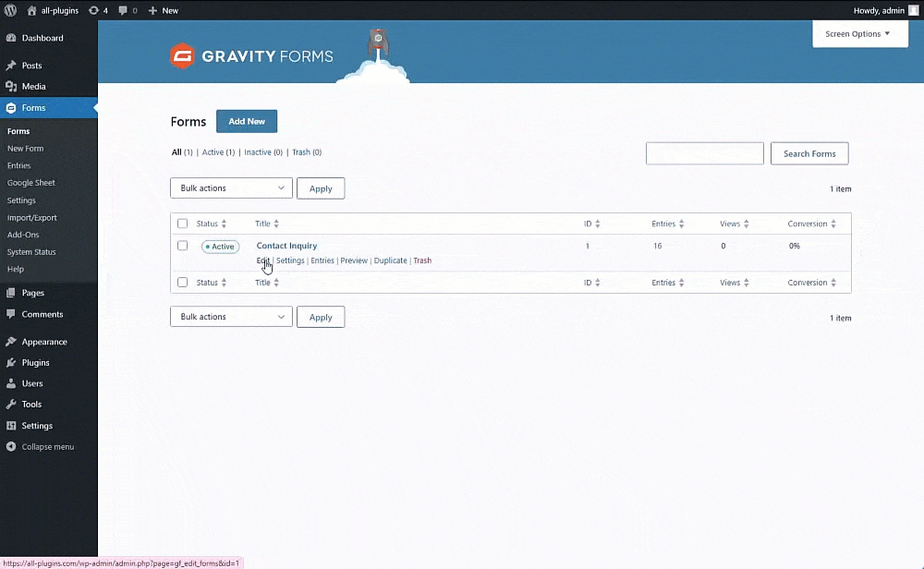Filter forms by Trash (0)
Screen dimensions: 924x569
point(307,152)
